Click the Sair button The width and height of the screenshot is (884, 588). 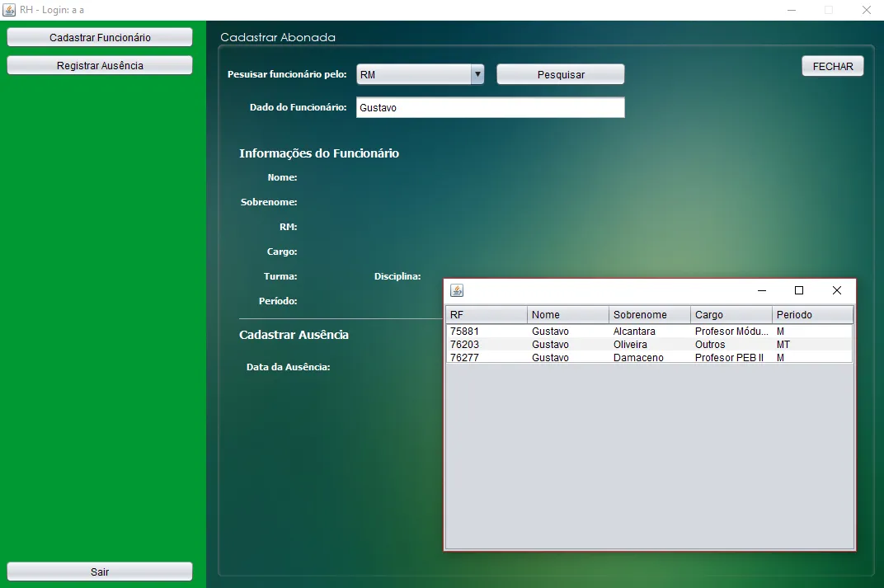[100, 572]
